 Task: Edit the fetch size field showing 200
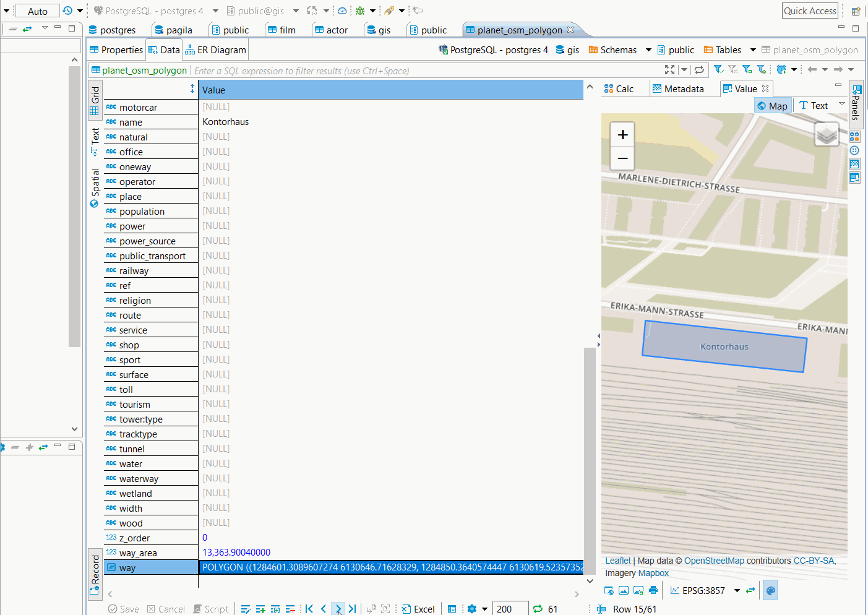510,609
